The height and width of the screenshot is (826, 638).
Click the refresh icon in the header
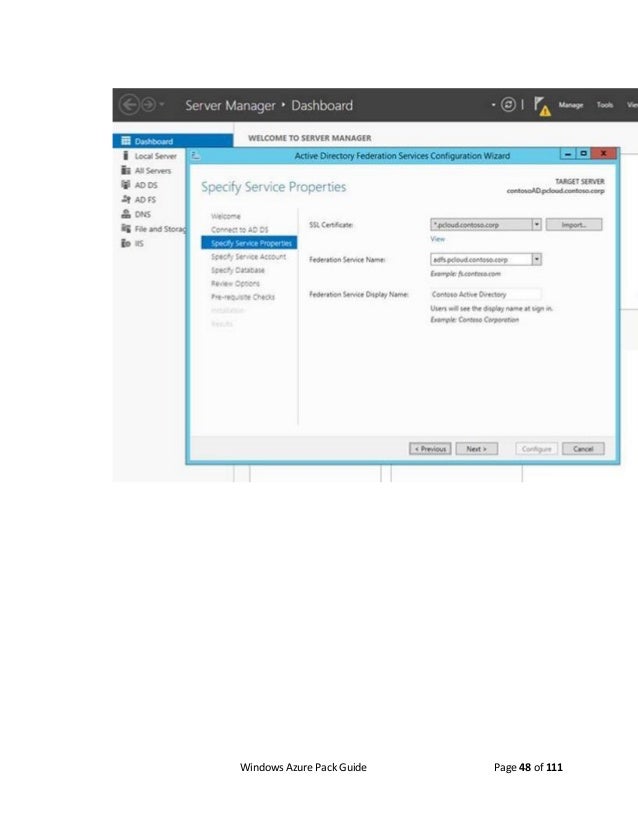(x=508, y=105)
